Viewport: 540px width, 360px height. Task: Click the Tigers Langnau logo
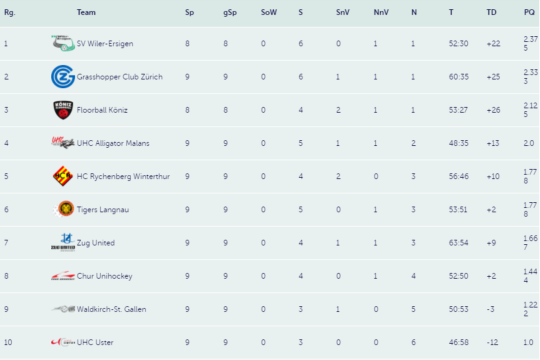click(x=64, y=209)
